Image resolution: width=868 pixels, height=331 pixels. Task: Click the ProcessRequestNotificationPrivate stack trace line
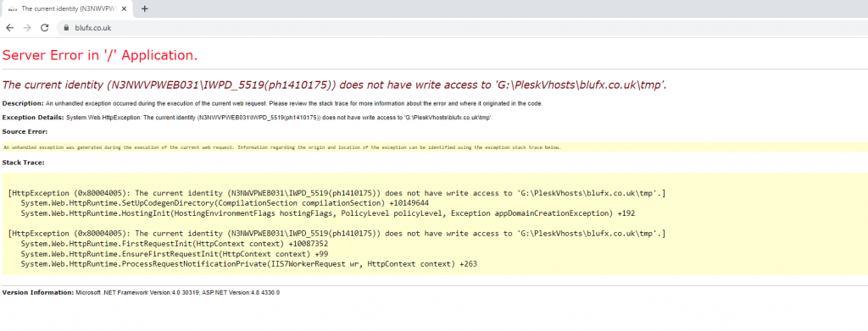(x=249, y=265)
